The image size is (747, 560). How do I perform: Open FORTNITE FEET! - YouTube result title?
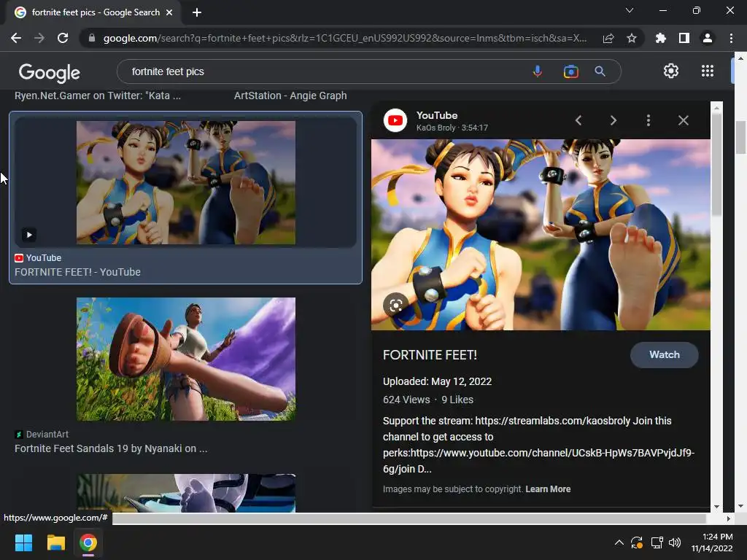point(77,272)
